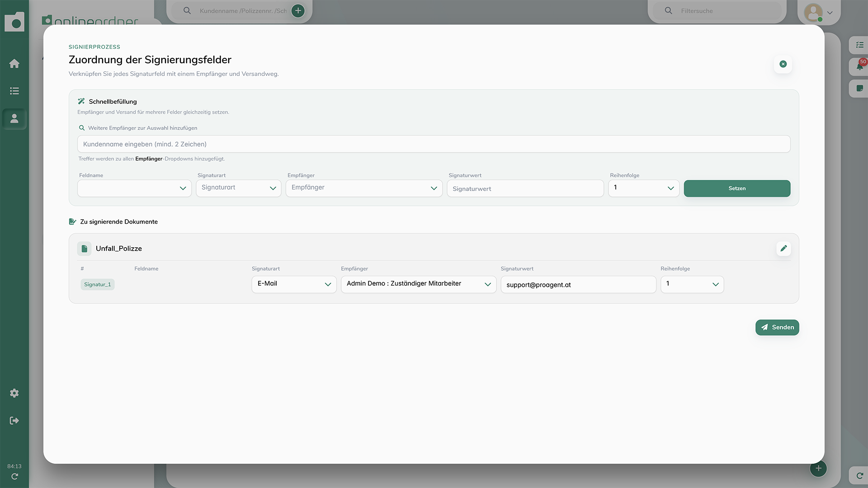This screenshot has height=488, width=868.
Task: Focus the Signaturwert field in Schnellbefüllung
Action: [525, 188]
